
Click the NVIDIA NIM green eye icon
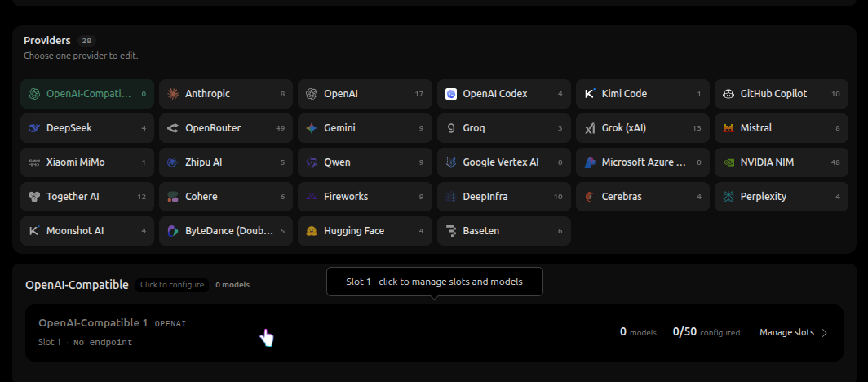(x=728, y=162)
